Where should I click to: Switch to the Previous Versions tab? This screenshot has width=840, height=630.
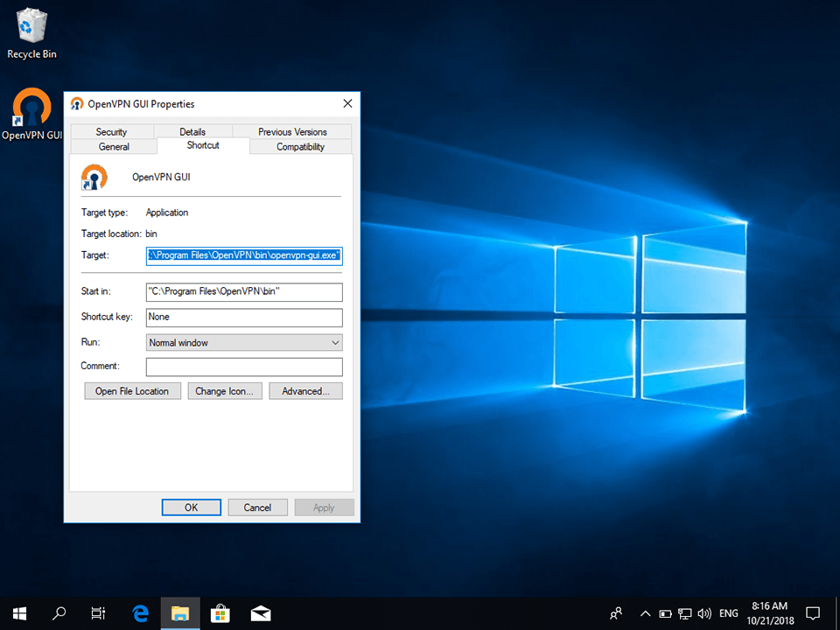[292, 132]
